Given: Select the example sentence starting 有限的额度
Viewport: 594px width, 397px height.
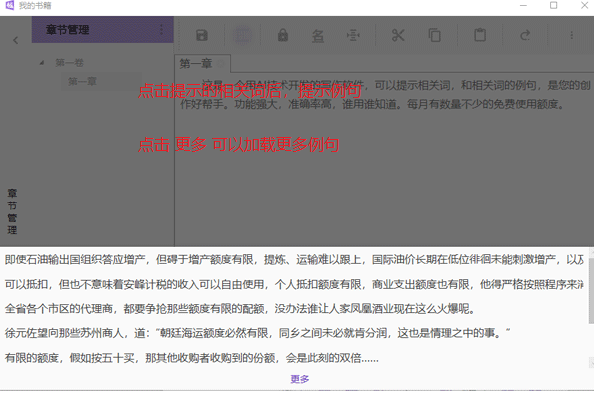Looking at the screenshot, I should [192, 358].
